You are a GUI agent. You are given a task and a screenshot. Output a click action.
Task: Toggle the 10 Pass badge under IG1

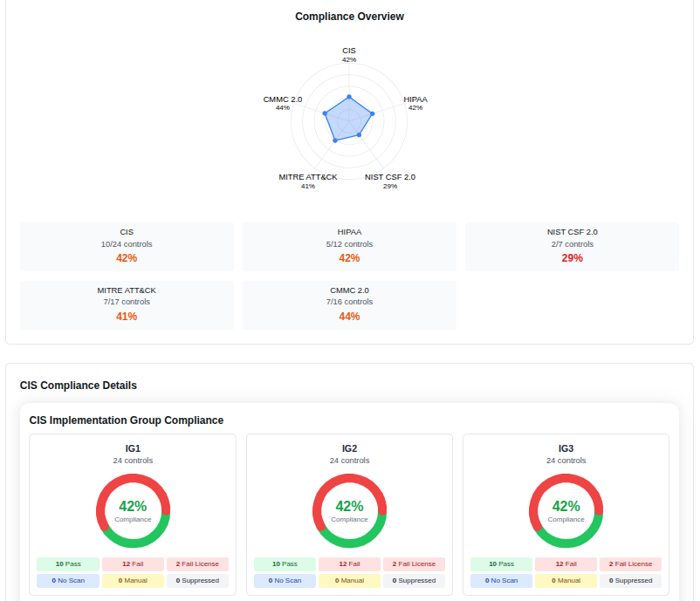(x=67, y=563)
